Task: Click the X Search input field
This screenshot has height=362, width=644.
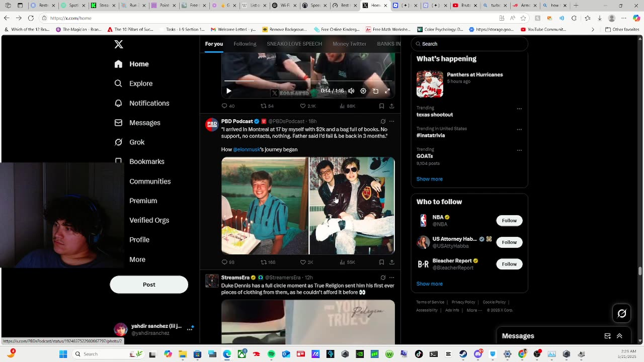Action: 469,44
